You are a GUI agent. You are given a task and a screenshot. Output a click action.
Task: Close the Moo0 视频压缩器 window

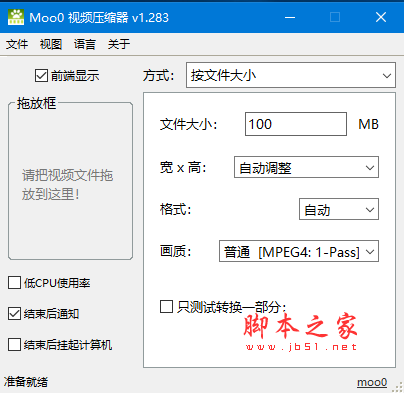click(x=381, y=17)
